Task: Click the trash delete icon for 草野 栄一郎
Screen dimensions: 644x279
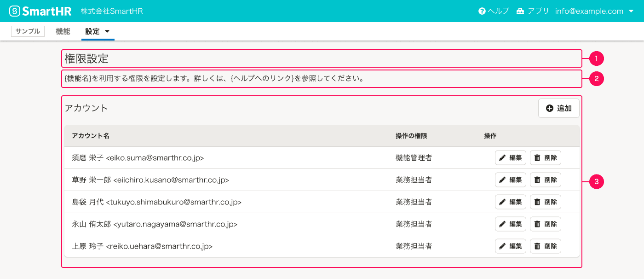Action: click(537, 180)
